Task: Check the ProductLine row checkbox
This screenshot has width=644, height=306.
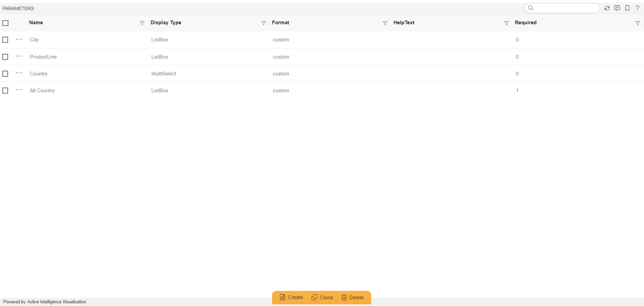Action: click(5, 57)
